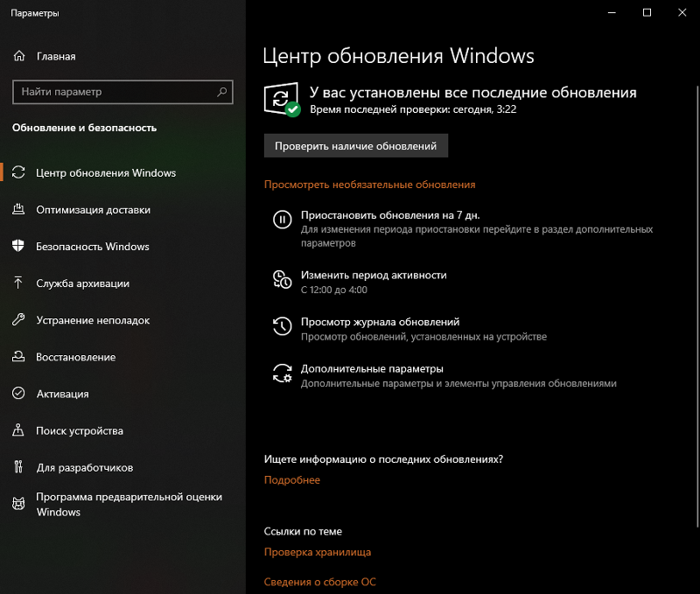This screenshot has width=700, height=594.
Task: Open Проверка хранилища link
Action: click(x=318, y=552)
